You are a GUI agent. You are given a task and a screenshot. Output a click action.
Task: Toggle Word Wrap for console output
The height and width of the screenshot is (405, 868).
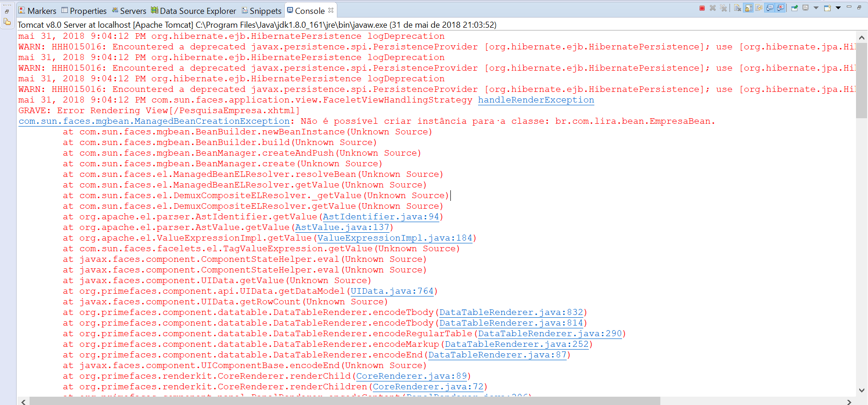point(759,8)
